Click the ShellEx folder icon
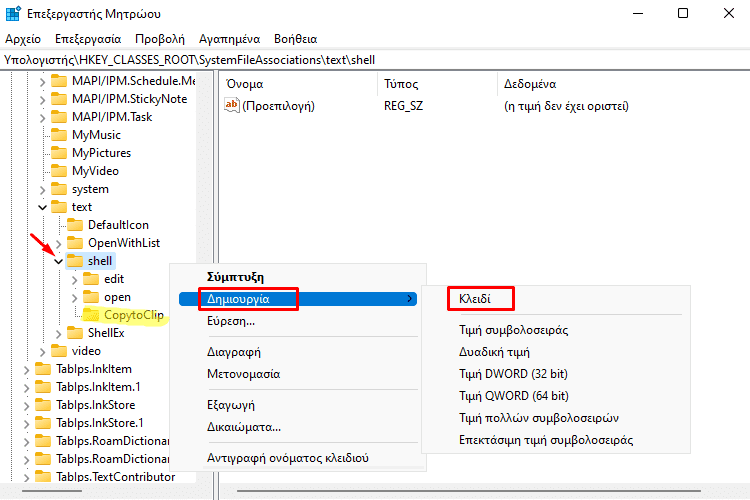Screen dimensions: 750x500 (x=75, y=333)
